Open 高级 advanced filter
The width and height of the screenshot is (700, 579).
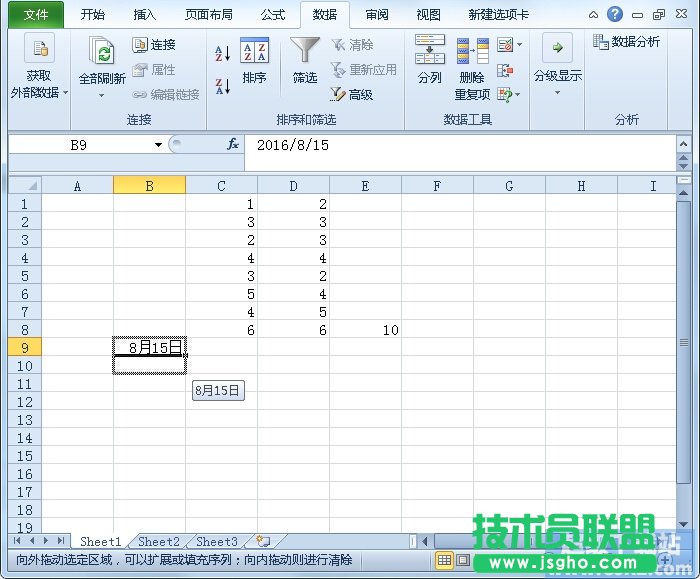click(x=351, y=95)
